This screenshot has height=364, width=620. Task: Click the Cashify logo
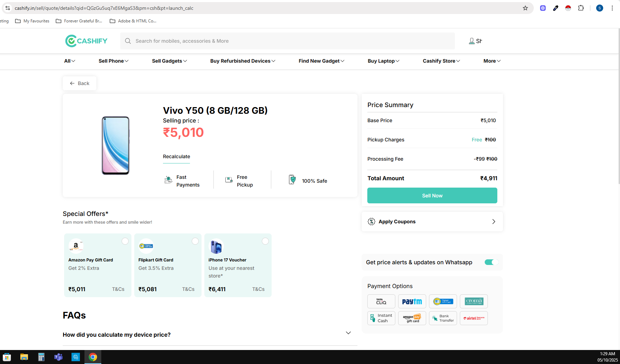86,41
